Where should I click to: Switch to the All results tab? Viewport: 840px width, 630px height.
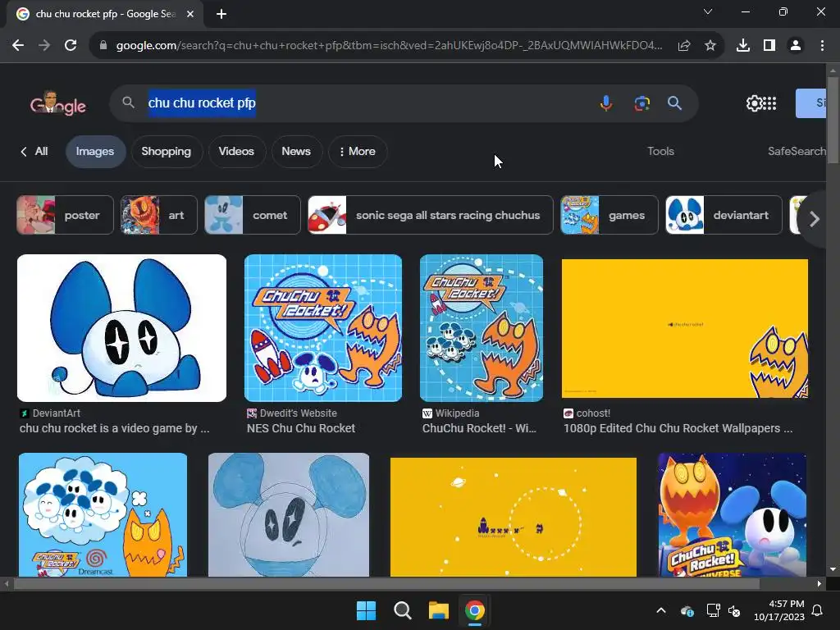click(x=34, y=151)
